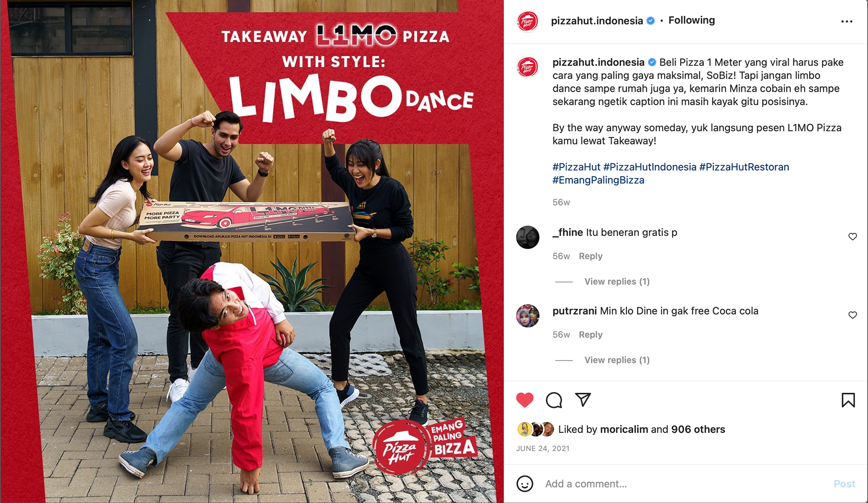Open the putrzrani commenter profile picture
Viewport: 868px width, 503px height.
[x=528, y=315]
